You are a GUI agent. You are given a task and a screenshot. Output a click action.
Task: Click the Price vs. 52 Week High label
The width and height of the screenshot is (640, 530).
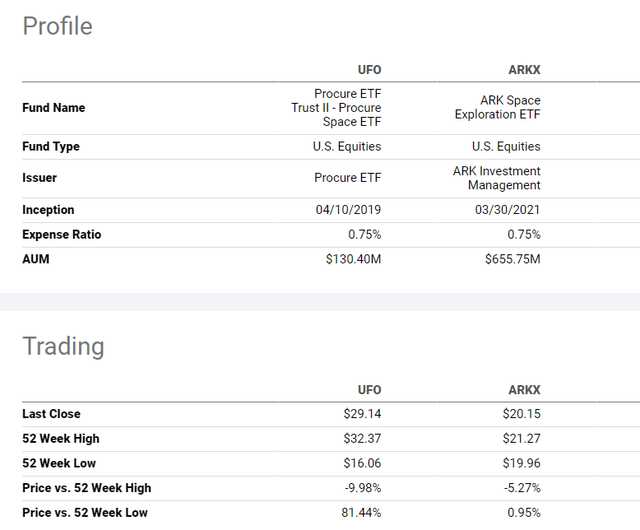(x=87, y=488)
